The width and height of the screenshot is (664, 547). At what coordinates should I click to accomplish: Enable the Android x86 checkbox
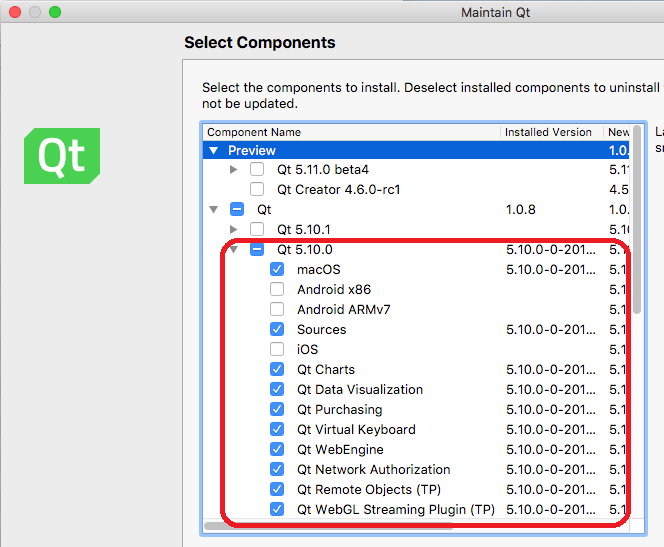point(277,289)
